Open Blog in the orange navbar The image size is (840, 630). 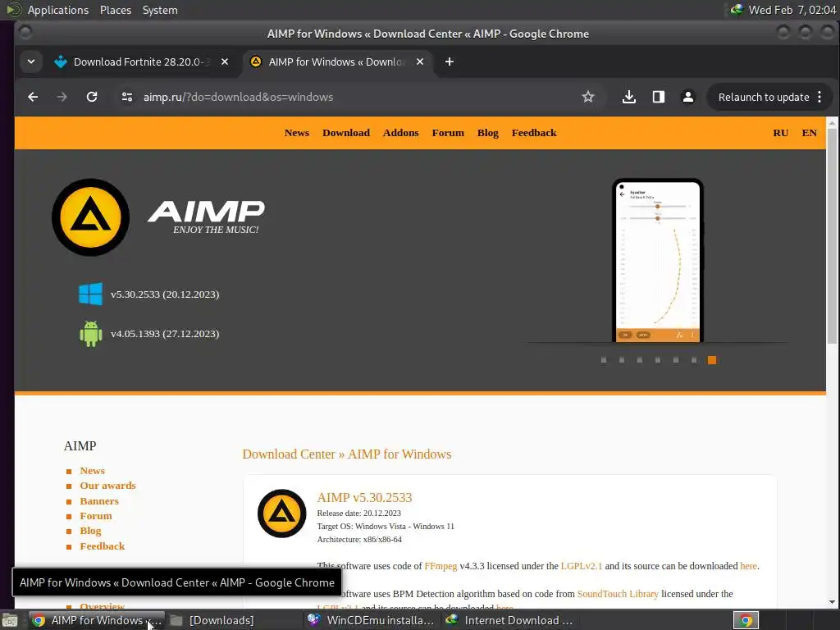point(487,133)
